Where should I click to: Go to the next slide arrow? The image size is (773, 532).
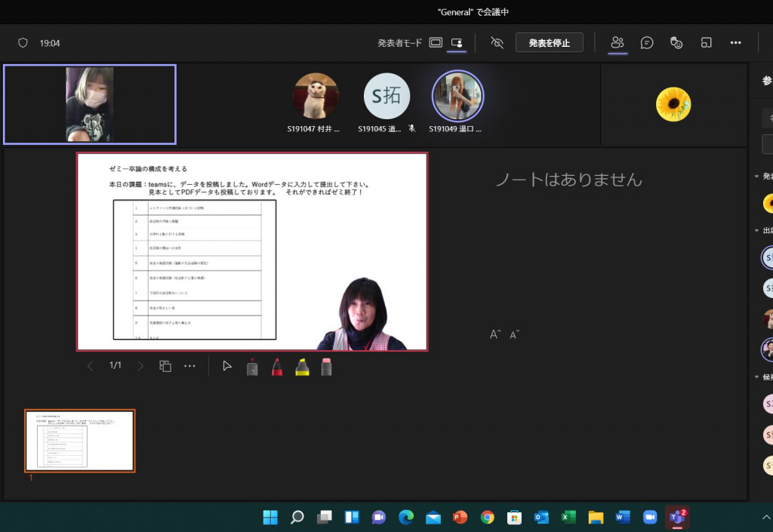pyautogui.click(x=140, y=366)
